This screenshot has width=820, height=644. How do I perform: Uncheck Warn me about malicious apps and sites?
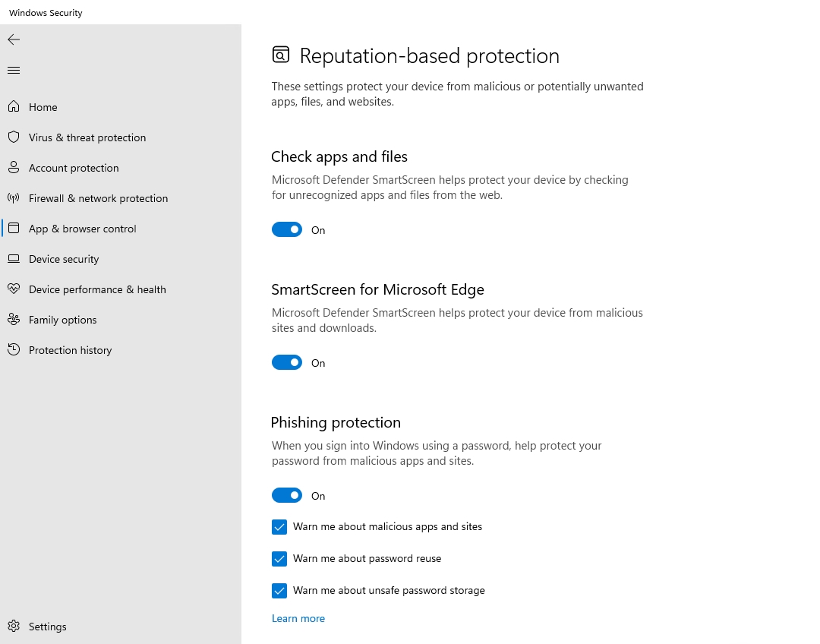(279, 527)
